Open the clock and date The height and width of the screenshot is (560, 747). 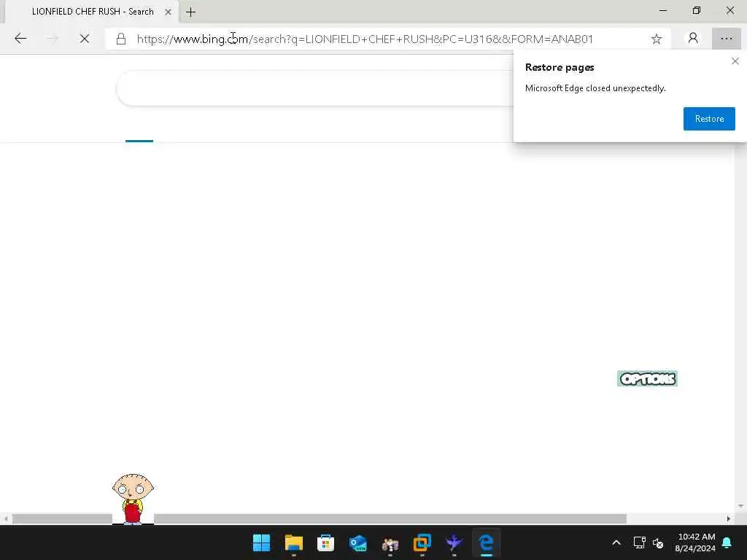tap(695, 542)
